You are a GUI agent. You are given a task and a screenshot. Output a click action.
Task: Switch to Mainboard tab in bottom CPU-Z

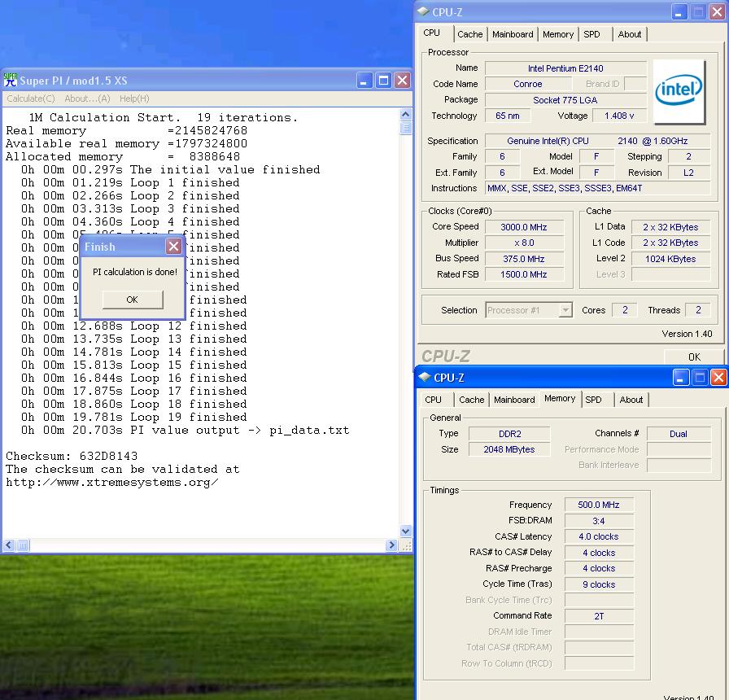tap(515, 400)
